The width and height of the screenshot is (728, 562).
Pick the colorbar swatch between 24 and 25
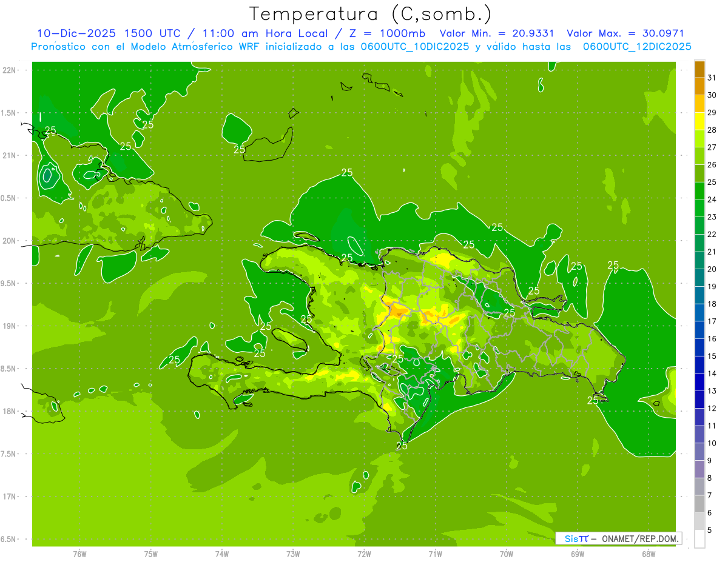pyautogui.click(x=699, y=191)
